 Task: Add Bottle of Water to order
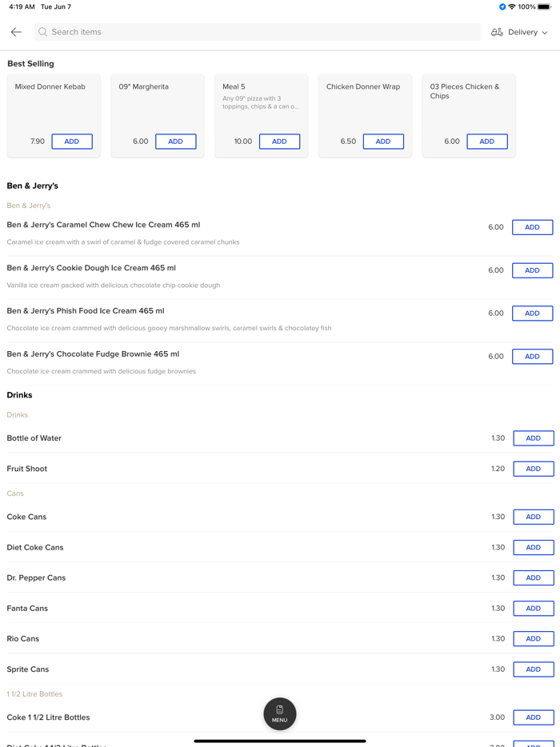pyautogui.click(x=533, y=438)
